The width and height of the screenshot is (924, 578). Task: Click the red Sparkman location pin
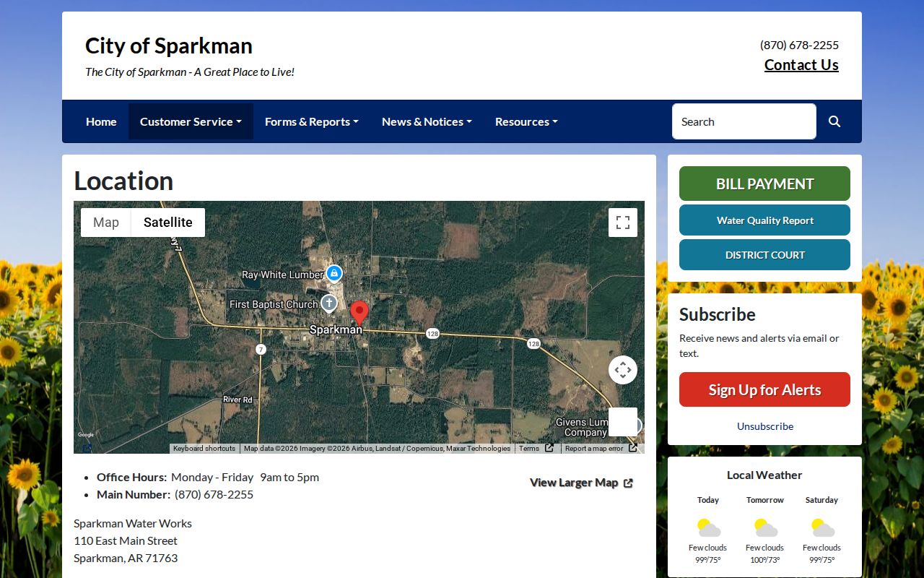359,314
